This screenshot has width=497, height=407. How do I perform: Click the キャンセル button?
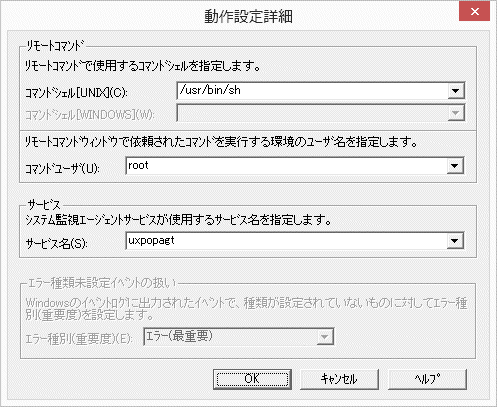tap(339, 379)
